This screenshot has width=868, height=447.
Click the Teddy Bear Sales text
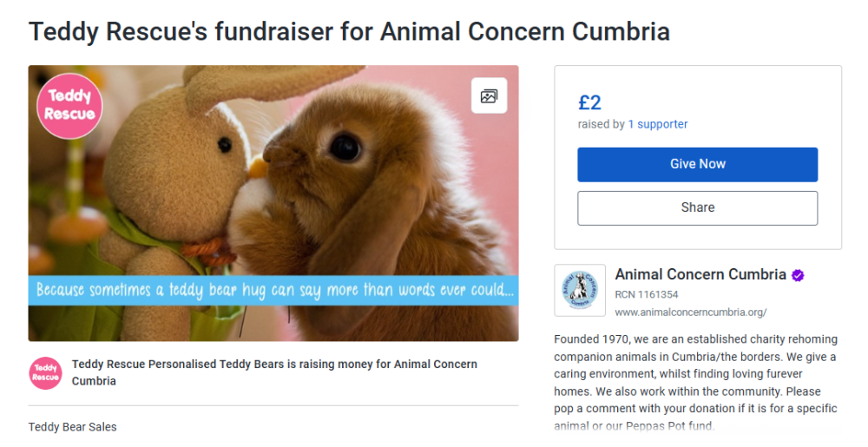coord(72,427)
